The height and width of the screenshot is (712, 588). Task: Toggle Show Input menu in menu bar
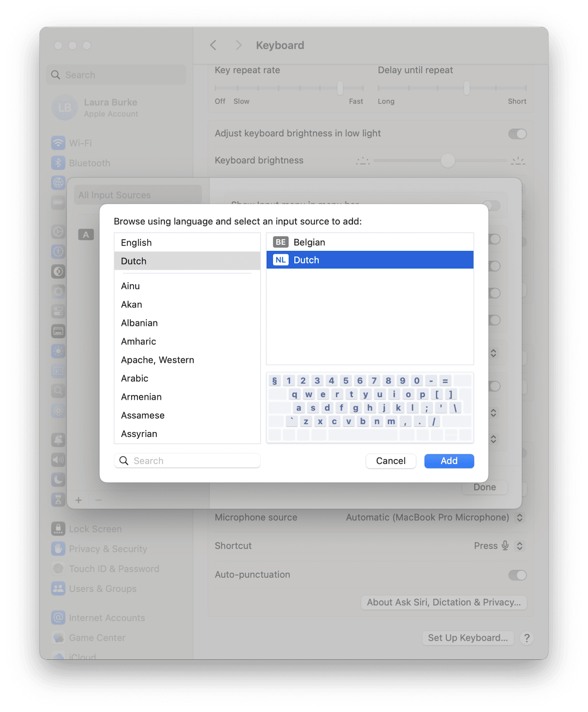pyautogui.click(x=491, y=205)
